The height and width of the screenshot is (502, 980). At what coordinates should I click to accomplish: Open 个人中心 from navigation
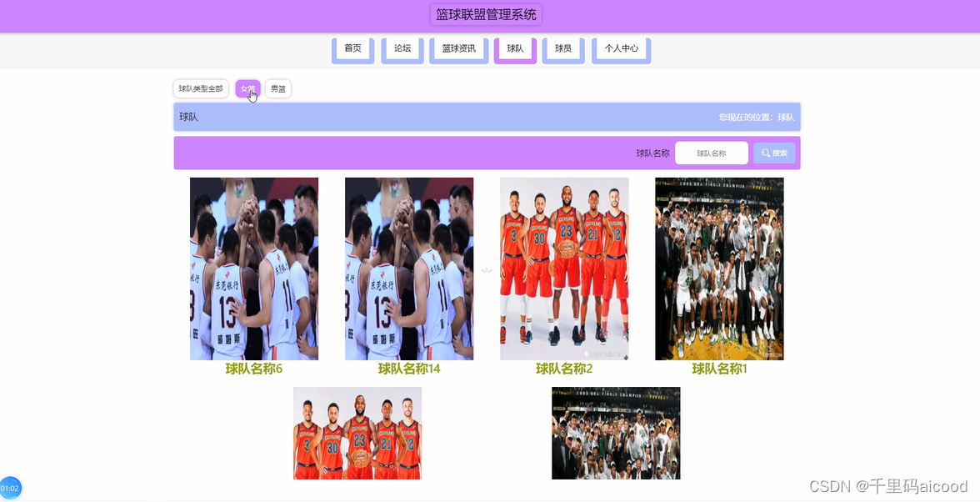point(621,49)
